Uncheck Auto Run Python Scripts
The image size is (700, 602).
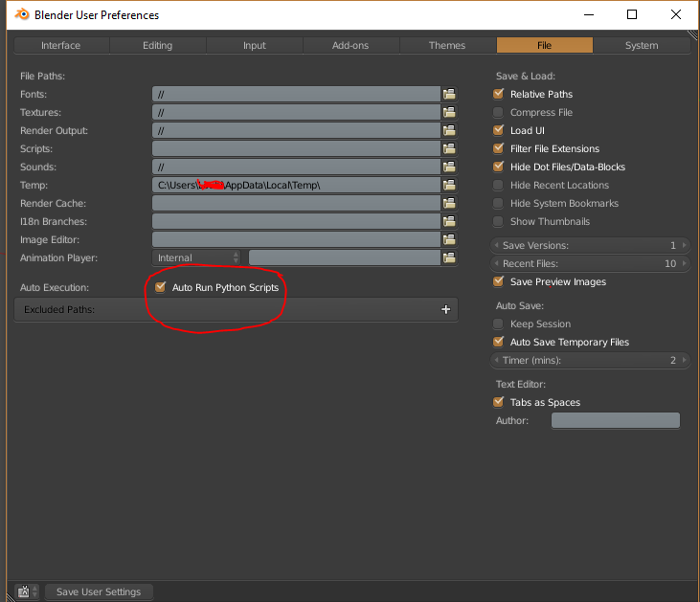coord(160,287)
